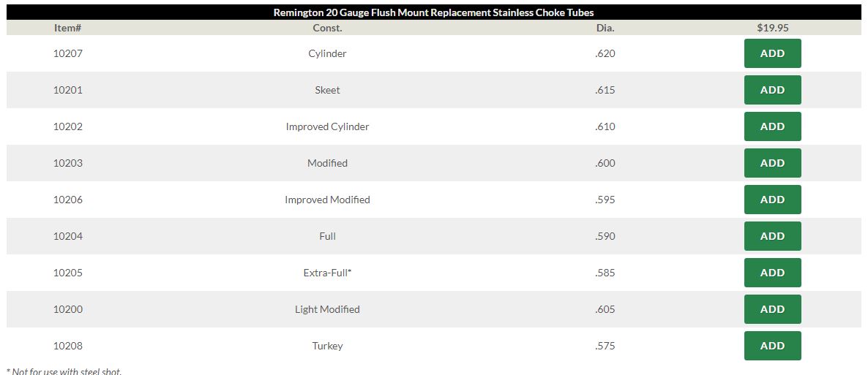Viewport: 868px width, 375px height.
Task: Add the Turkey choke tube to cart
Action: tap(772, 346)
